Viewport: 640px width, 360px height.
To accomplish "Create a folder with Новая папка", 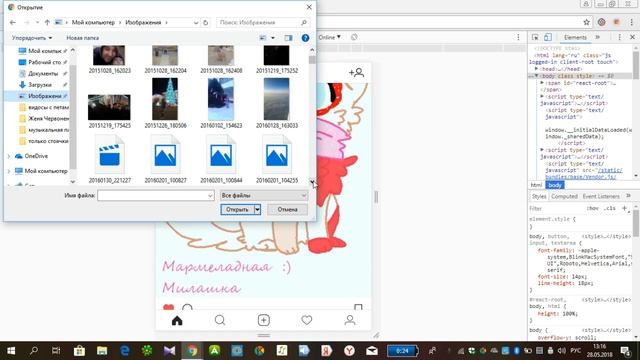I will pos(82,38).
